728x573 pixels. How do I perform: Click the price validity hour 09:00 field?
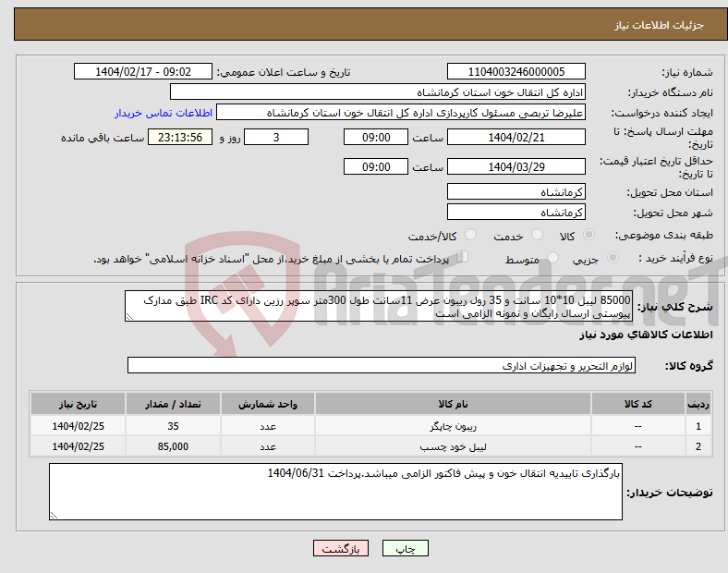coord(376,166)
